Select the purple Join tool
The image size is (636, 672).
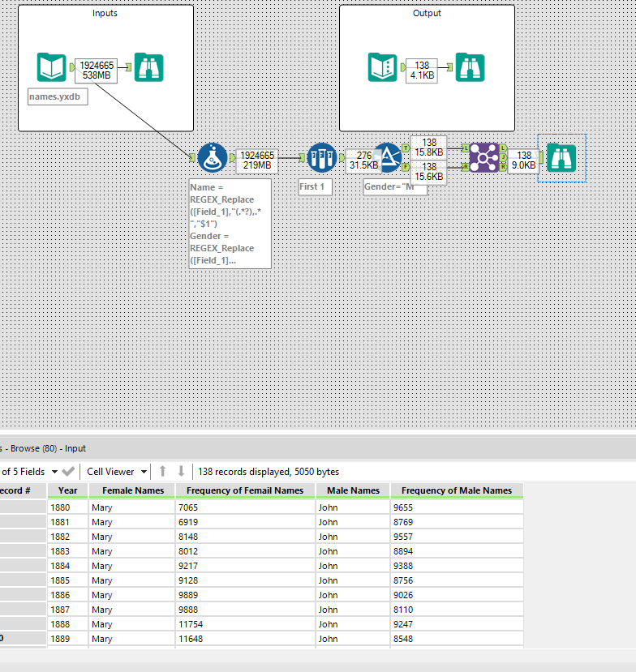coord(483,158)
